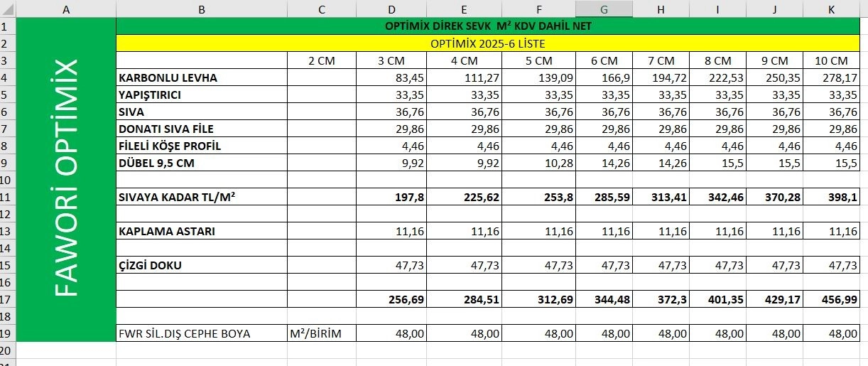Click the DONATI SIVA FİLE cell
868x366 pixels.
(x=202, y=129)
